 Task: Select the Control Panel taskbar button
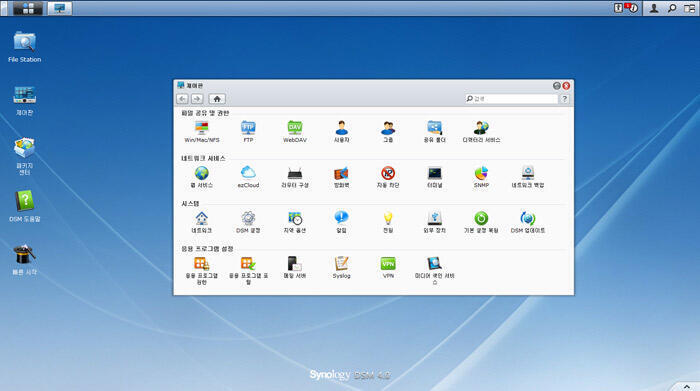point(60,8)
